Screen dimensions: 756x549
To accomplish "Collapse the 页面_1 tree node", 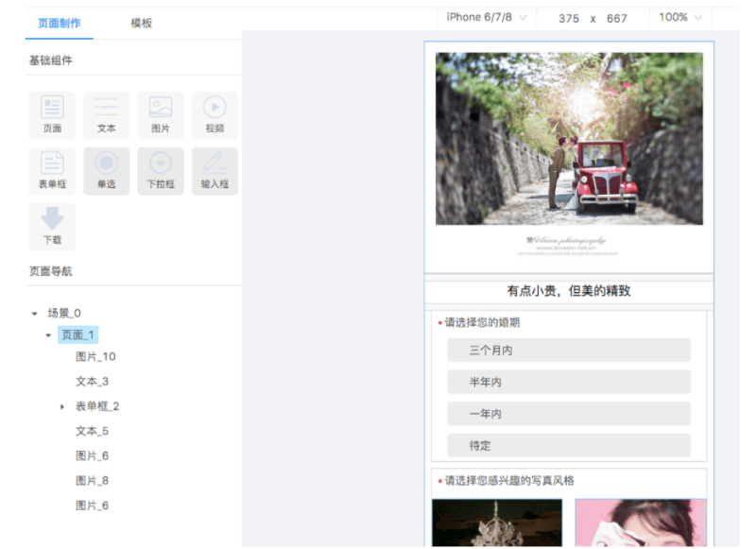I will click(x=50, y=335).
